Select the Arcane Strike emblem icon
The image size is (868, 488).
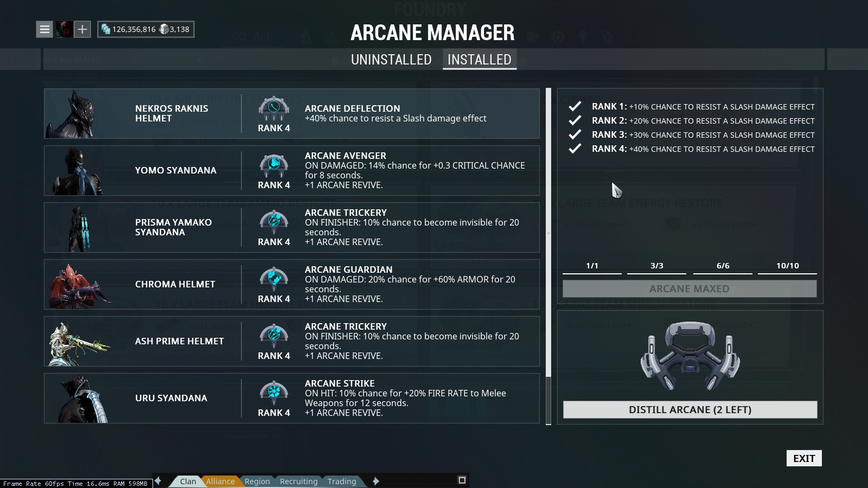274,394
